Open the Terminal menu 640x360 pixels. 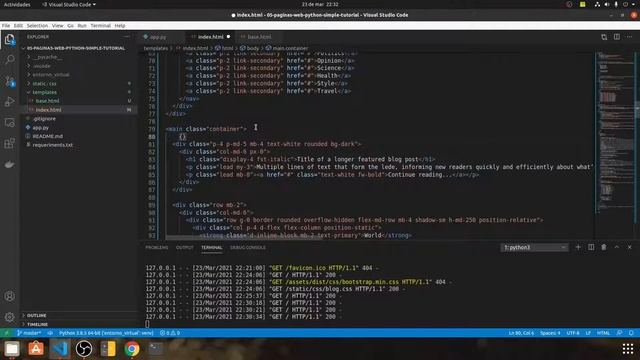tap(100, 25)
